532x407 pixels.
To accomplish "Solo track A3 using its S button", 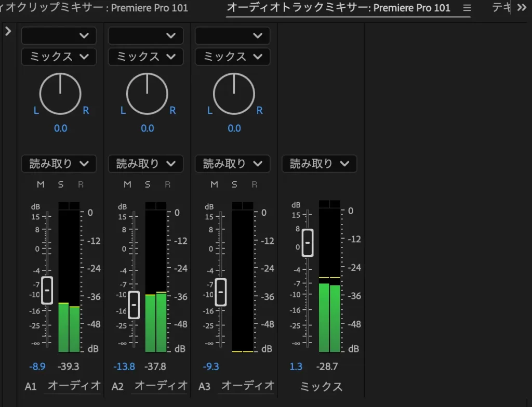I will coord(234,184).
